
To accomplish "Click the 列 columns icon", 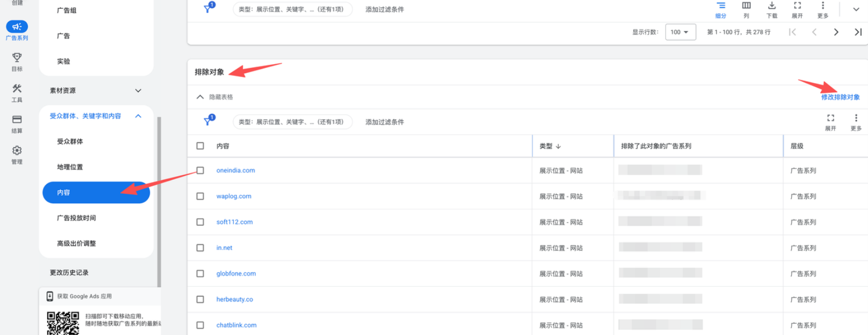I will coord(746,5).
